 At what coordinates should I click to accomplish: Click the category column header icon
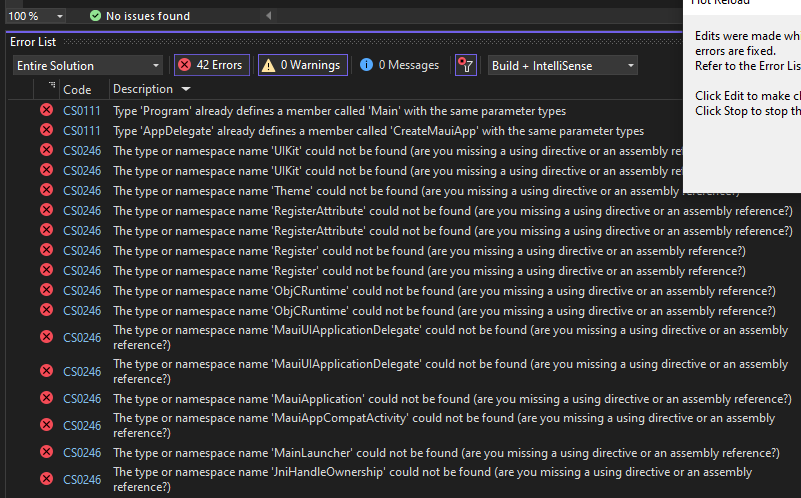52,85
